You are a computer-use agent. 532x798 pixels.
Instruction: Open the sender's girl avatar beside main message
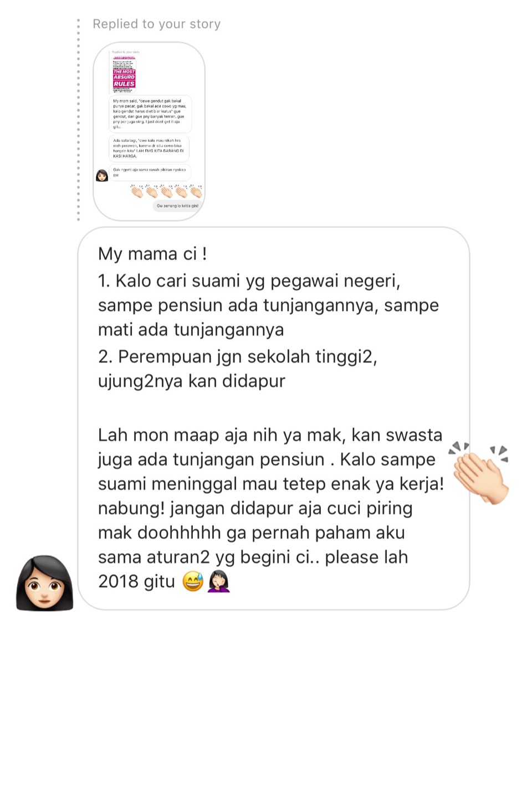click(x=44, y=583)
